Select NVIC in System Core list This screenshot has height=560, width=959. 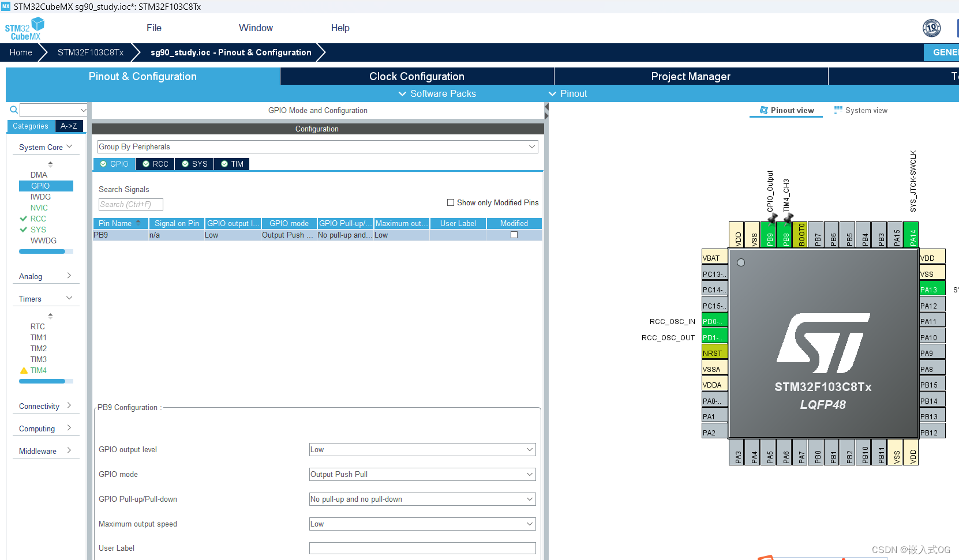tap(39, 208)
